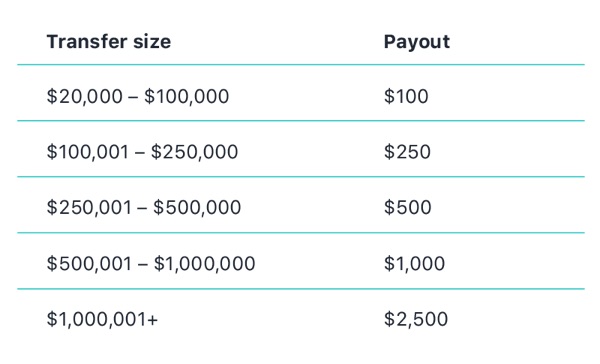Click the Payout column header
This screenshot has width=600, height=364.
(x=417, y=42)
